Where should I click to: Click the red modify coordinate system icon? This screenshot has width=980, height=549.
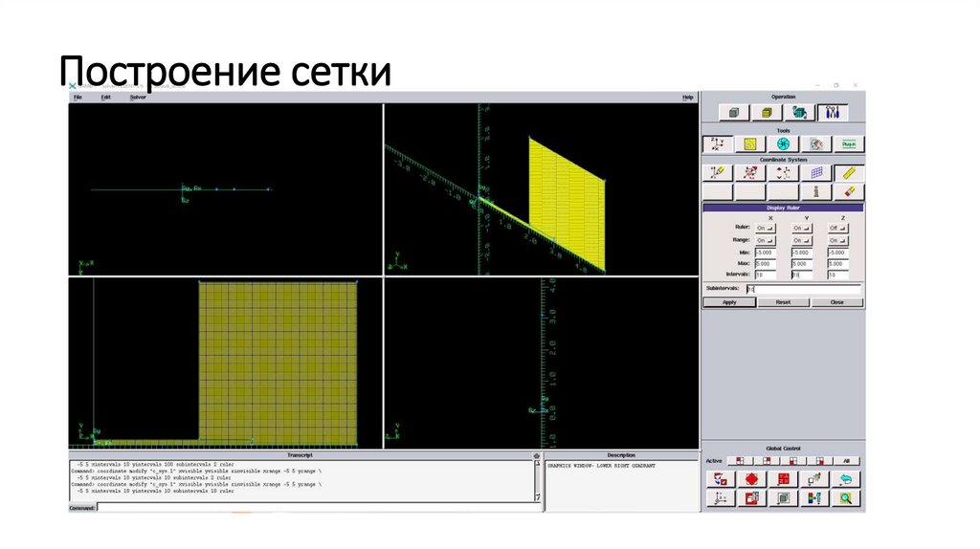coord(750,173)
